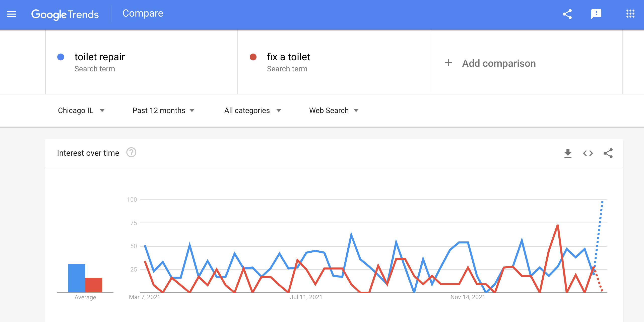Image resolution: width=644 pixels, height=322 pixels.
Task: Click the blue Average bar
Action: (x=77, y=278)
